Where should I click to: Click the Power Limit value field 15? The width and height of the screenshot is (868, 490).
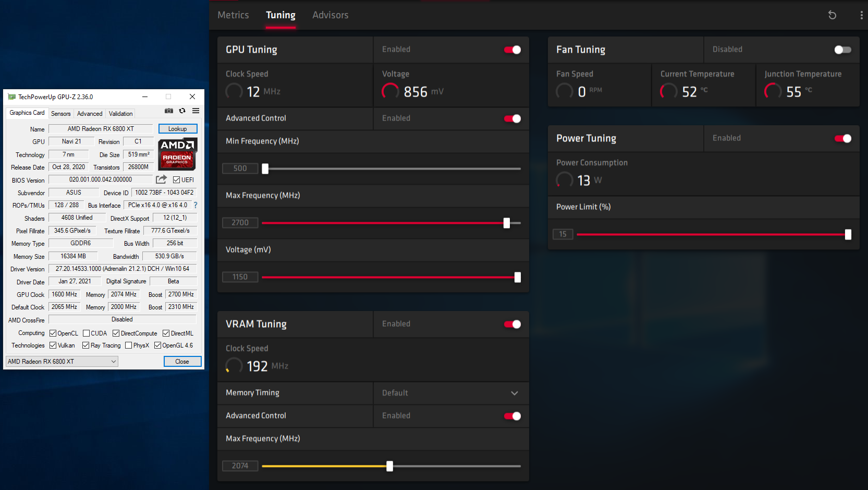pyautogui.click(x=563, y=234)
